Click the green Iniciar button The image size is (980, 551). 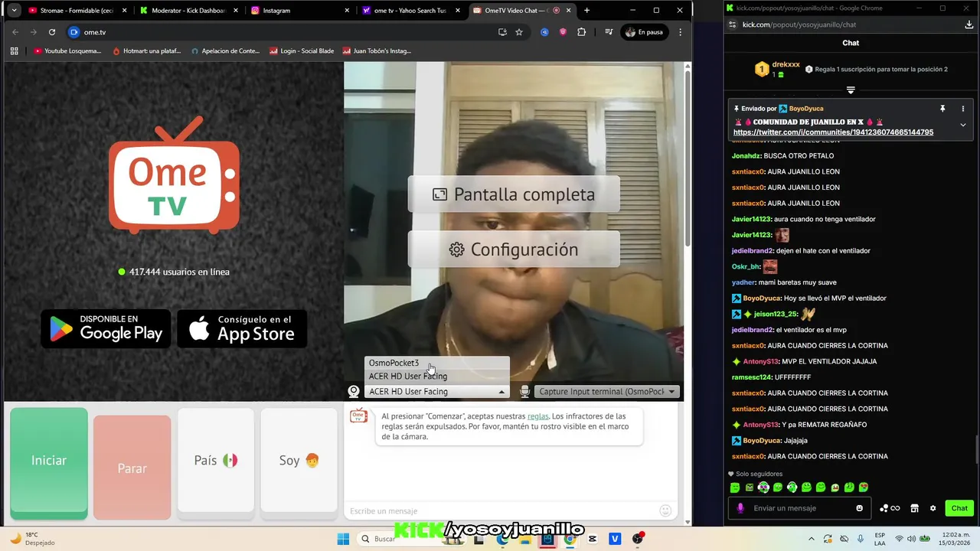tap(49, 461)
